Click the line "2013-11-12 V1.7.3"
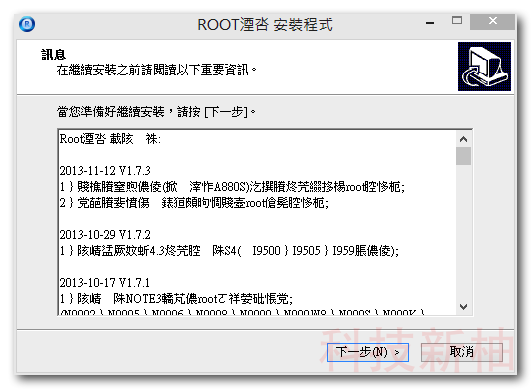The width and height of the screenshot is (531, 389). coord(105,171)
